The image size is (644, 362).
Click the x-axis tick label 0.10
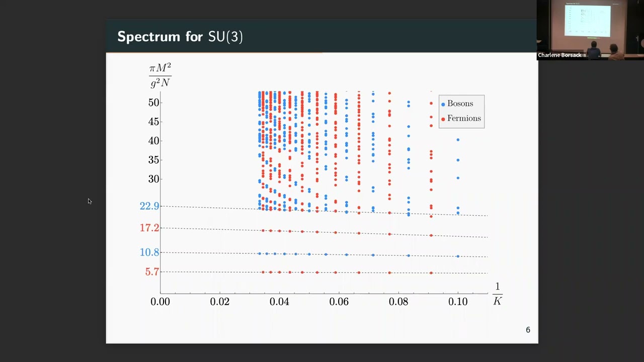tap(457, 302)
